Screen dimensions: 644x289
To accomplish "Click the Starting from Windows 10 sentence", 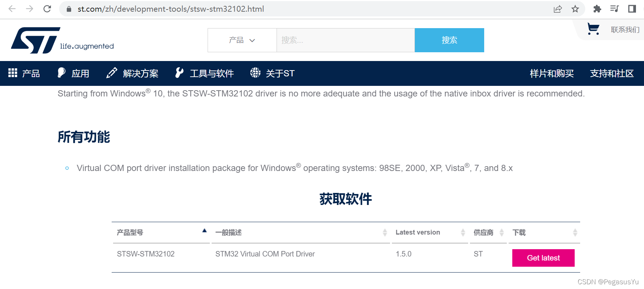I will pyautogui.click(x=321, y=94).
